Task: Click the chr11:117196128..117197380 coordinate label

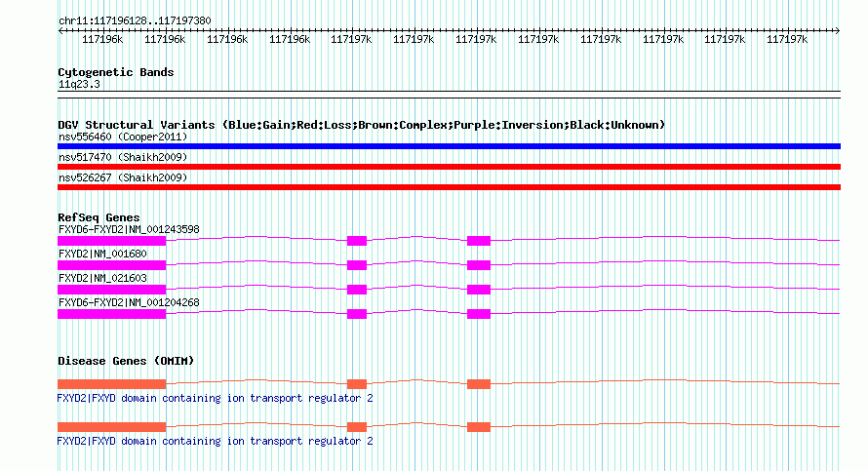Action: pos(135,21)
